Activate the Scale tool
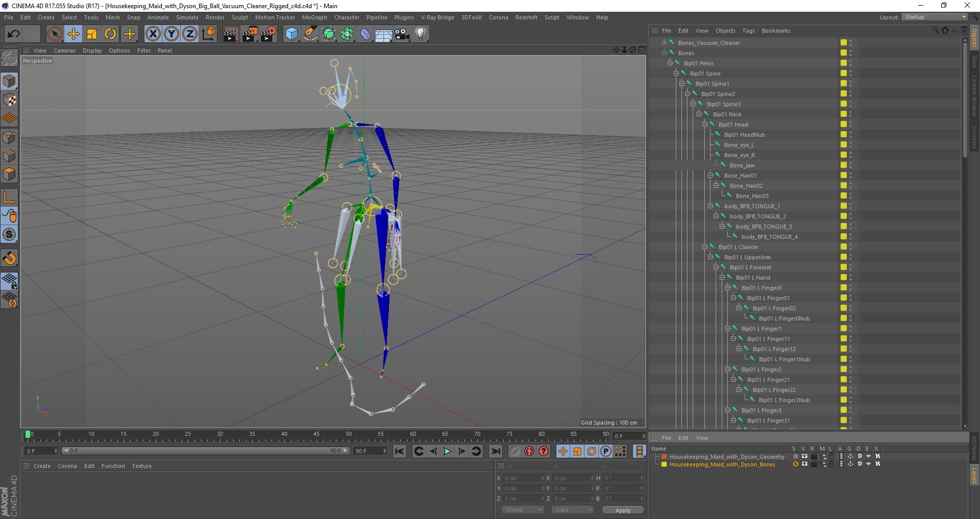The height and width of the screenshot is (519, 980). (92, 34)
